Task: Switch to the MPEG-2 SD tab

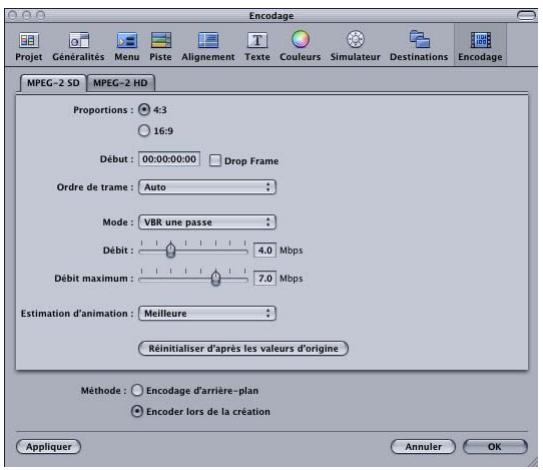Action: tap(53, 83)
